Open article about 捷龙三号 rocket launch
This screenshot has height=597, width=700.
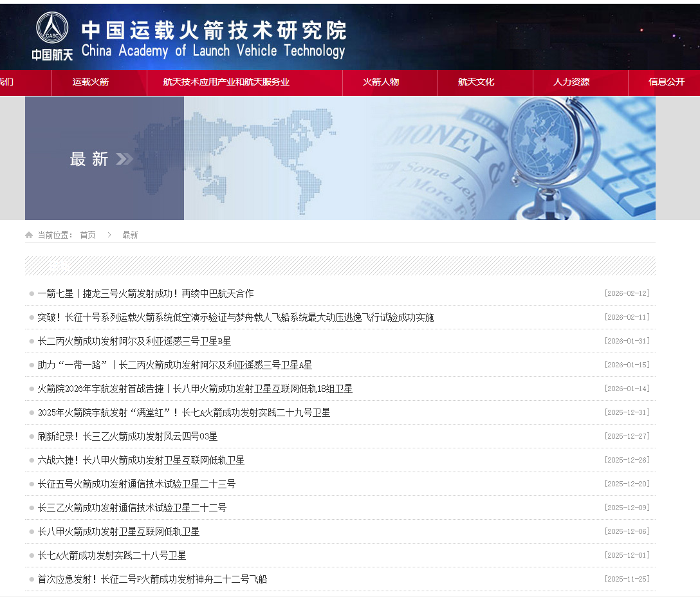(x=145, y=293)
